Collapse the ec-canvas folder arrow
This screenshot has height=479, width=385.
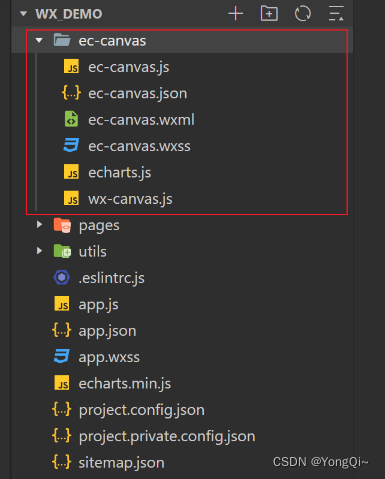tap(39, 41)
